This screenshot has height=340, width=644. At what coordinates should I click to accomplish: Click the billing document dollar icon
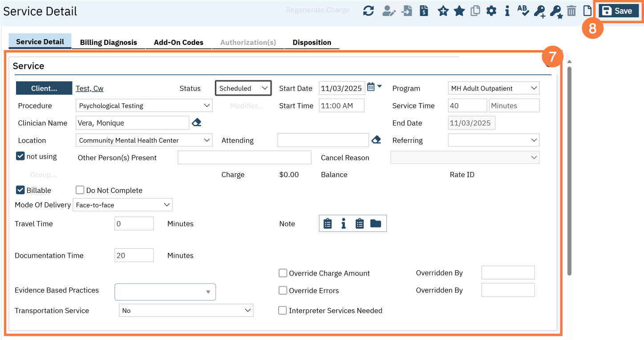(424, 11)
